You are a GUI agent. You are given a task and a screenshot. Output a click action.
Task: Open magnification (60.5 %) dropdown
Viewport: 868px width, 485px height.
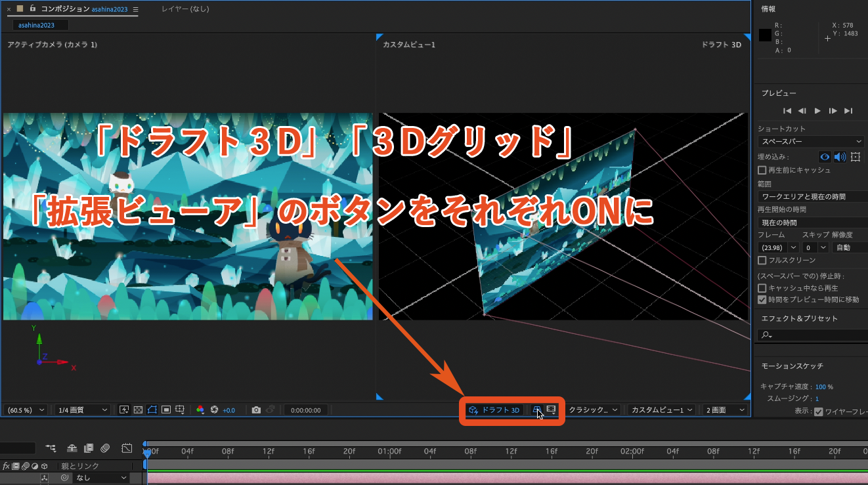pyautogui.click(x=26, y=410)
